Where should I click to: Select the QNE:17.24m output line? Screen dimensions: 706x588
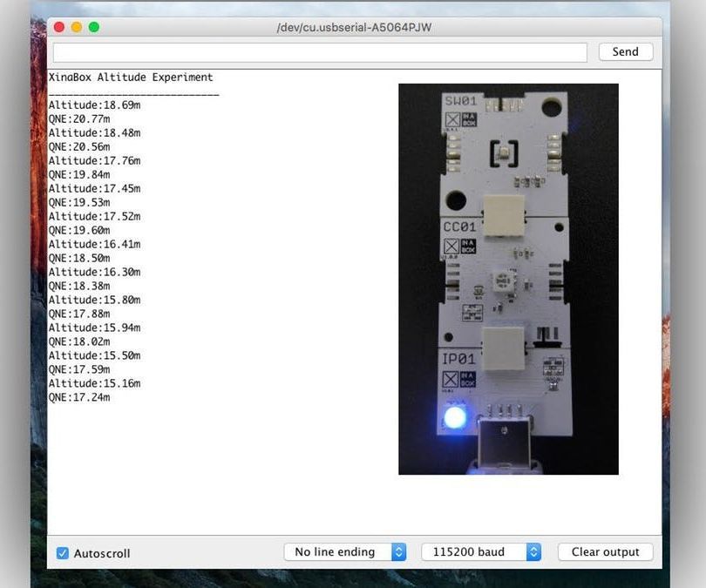79,398
